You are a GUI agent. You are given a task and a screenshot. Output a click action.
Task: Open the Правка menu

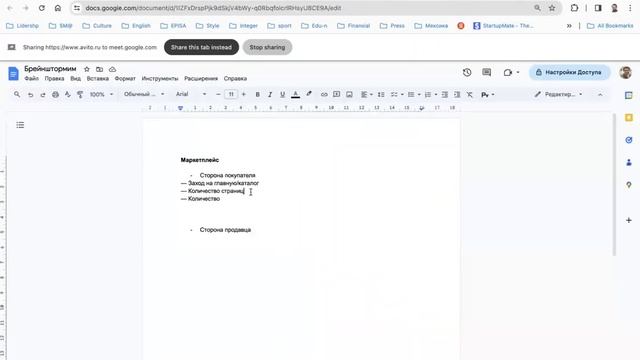pyautogui.click(x=54, y=78)
